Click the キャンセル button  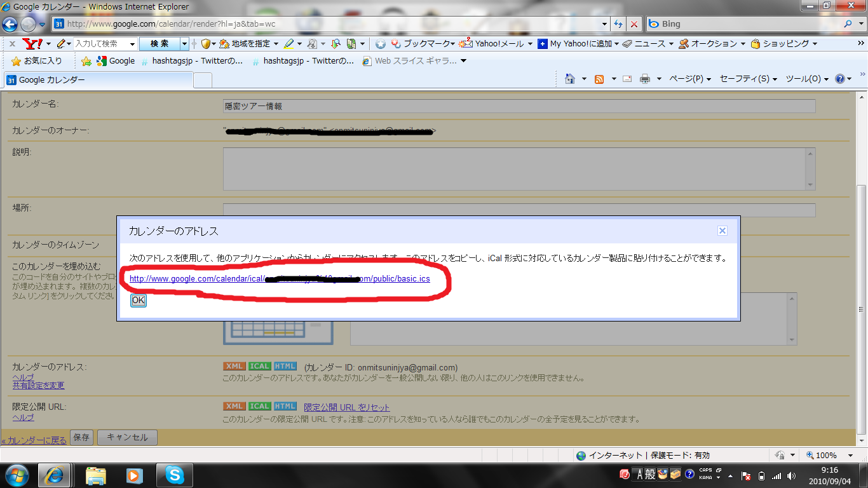(127, 437)
